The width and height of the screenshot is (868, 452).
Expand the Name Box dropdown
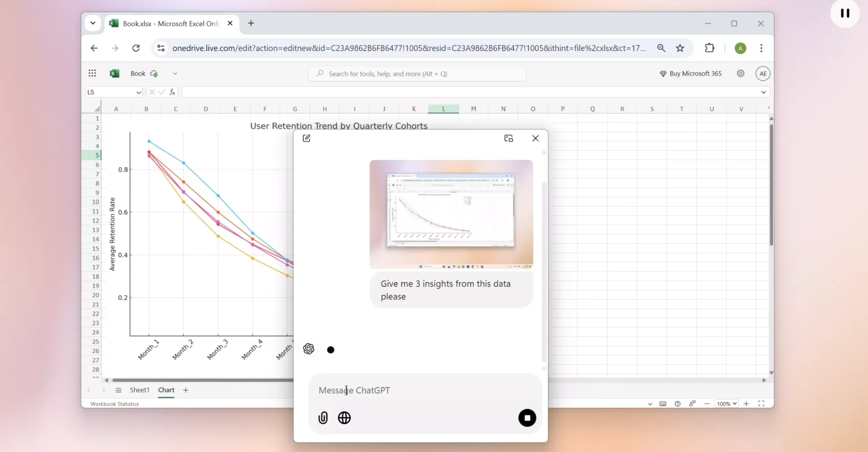click(x=138, y=92)
